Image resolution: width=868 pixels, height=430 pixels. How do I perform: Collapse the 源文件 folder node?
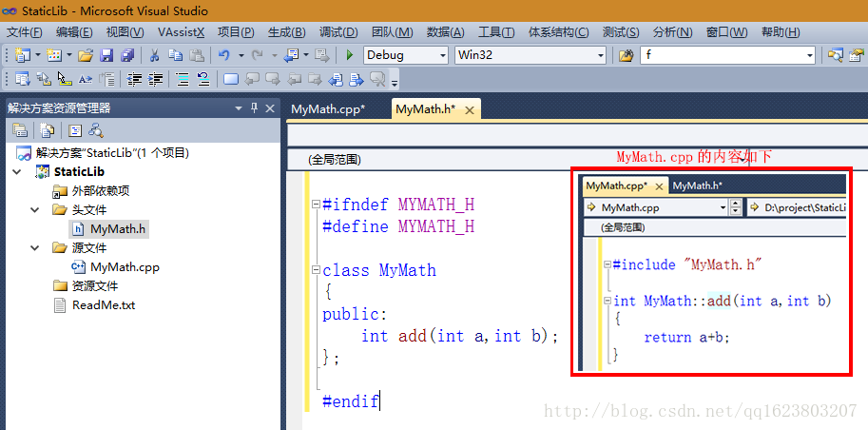point(35,247)
